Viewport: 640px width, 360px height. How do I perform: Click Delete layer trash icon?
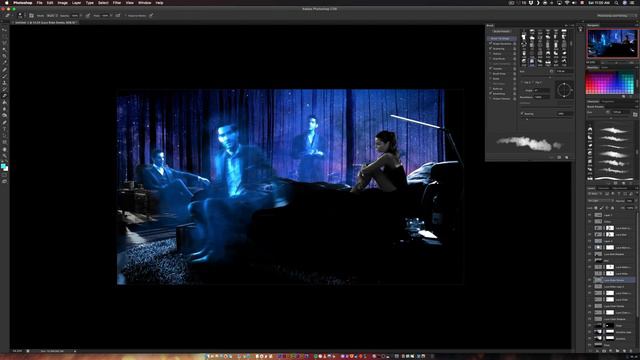(x=631, y=351)
